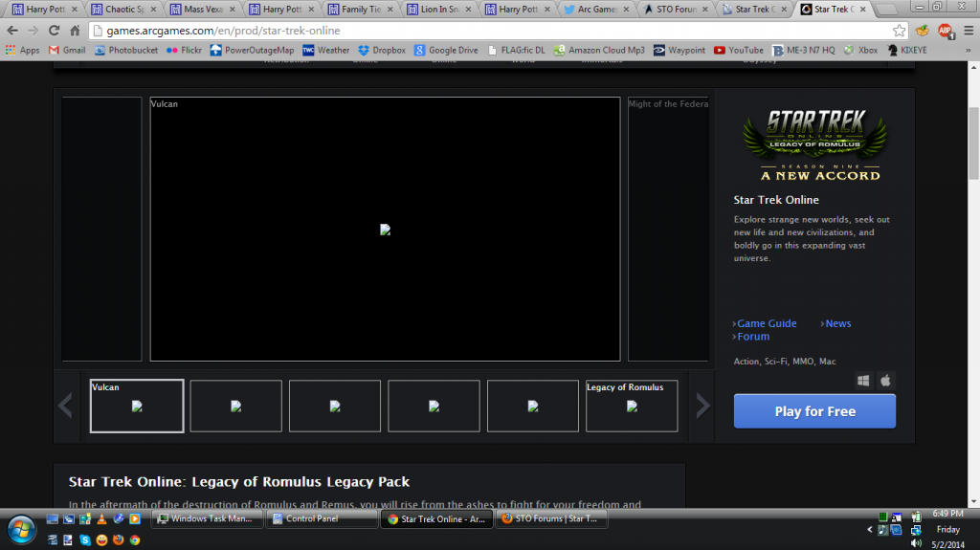Image resolution: width=980 pixels, height=550 pixels.
Task: Open the Weather bookmark
Action: coord(326,50)
